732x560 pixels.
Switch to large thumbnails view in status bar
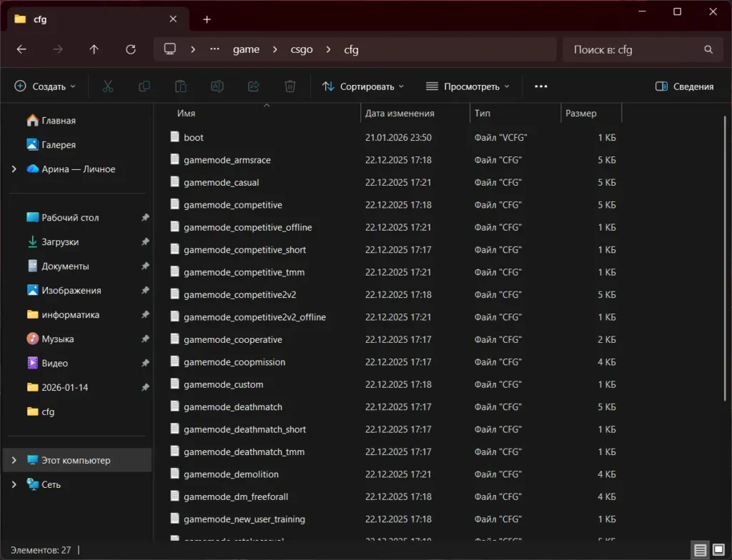click(x=718, y=550)
